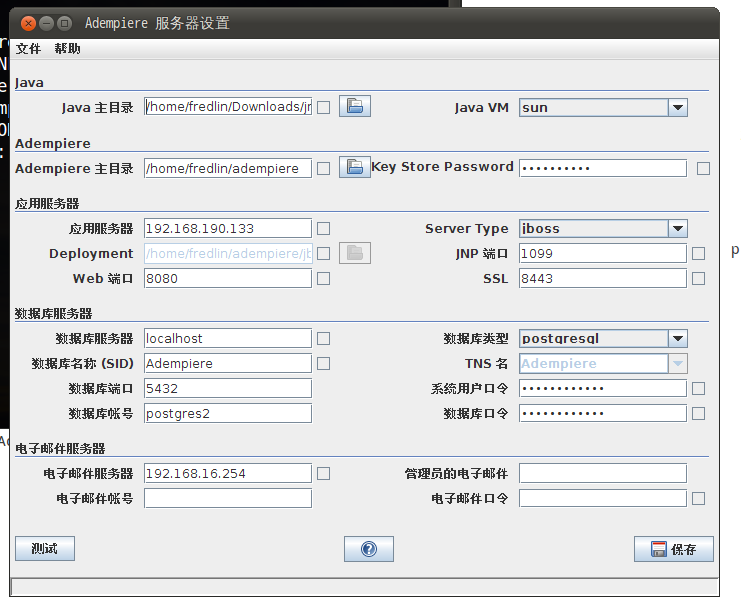Toggle checkbox next to 系统用户口令 field

click(x=698, y=389)
